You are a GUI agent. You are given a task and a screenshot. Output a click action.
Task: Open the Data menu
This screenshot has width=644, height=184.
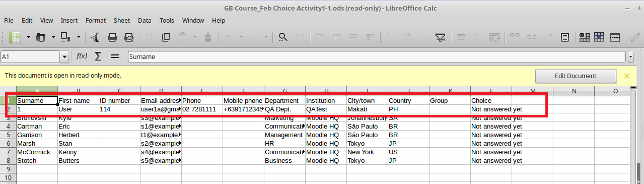[x=145, y=21]
